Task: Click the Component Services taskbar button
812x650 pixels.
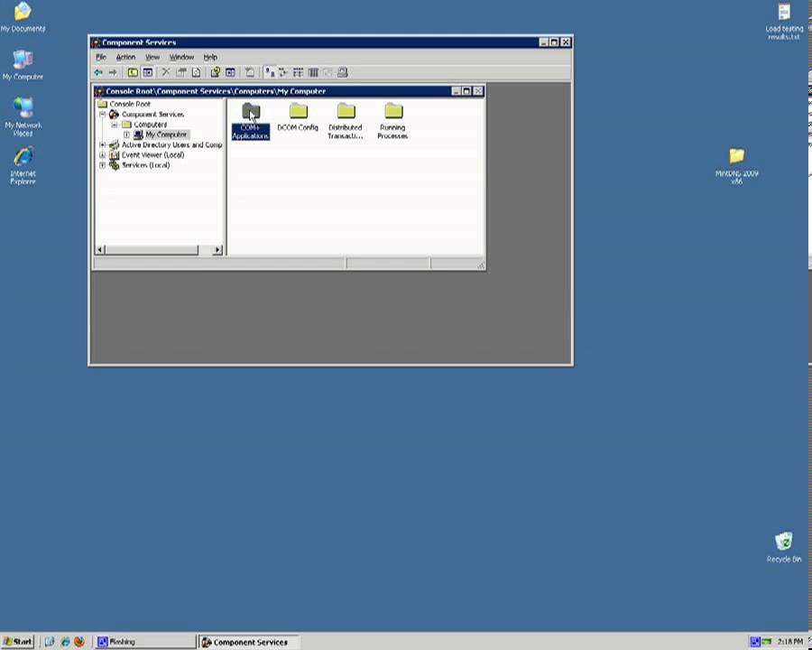Action: [x=249, y=642]
